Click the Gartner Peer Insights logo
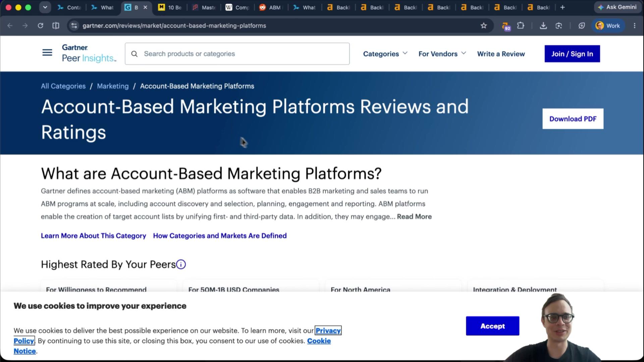The image size is (644, 362). [89, 53]
